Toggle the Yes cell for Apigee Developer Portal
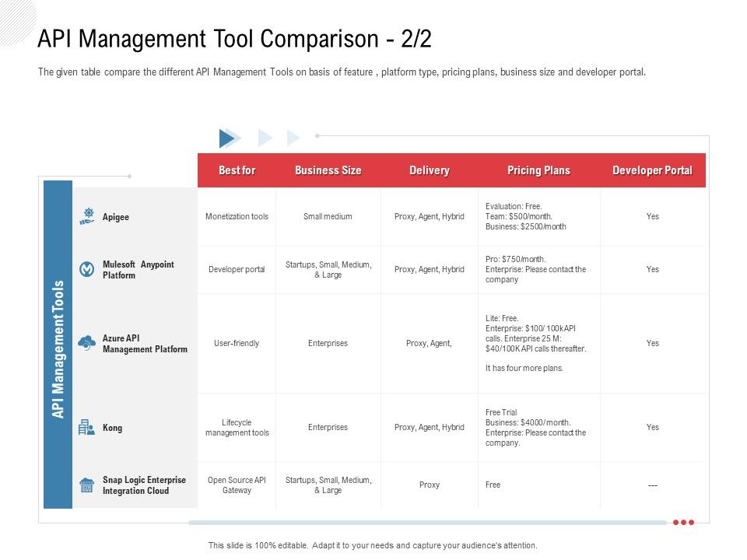Screen dimensions: 747x560 point(654,217)
